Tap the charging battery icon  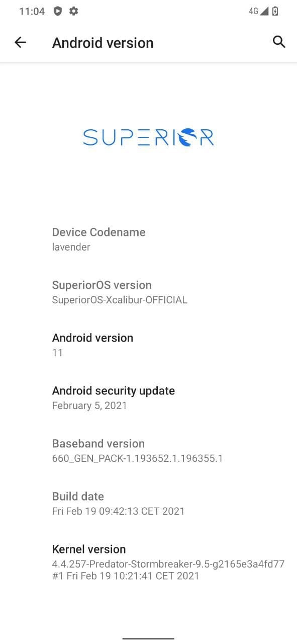275,11
